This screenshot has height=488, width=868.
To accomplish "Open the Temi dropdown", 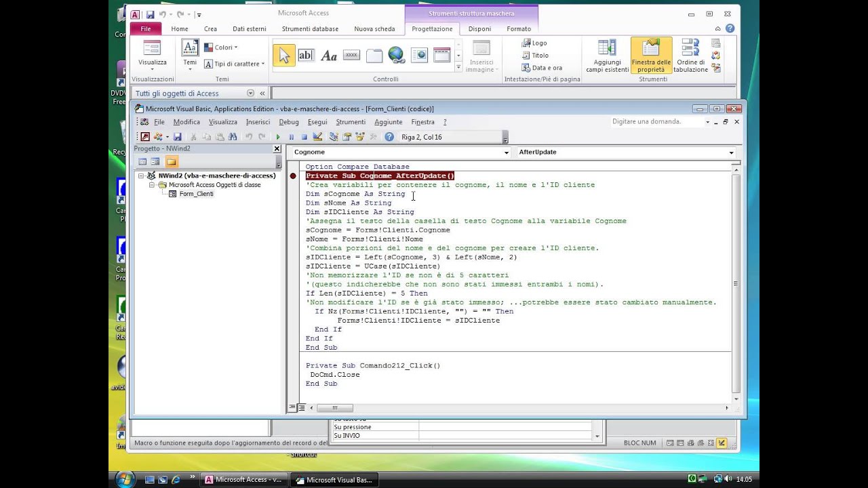I will (190, 54).
